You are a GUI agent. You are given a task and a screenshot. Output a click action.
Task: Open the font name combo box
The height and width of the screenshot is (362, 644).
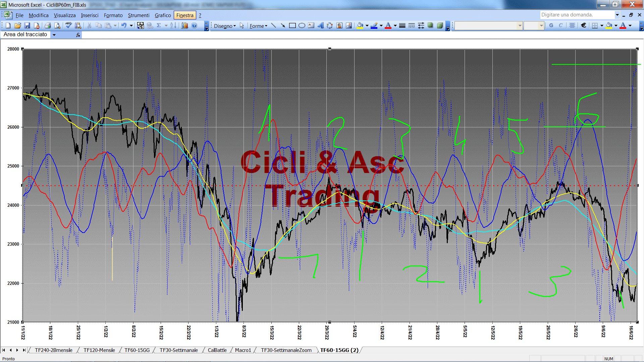click(x=489, y=25)
